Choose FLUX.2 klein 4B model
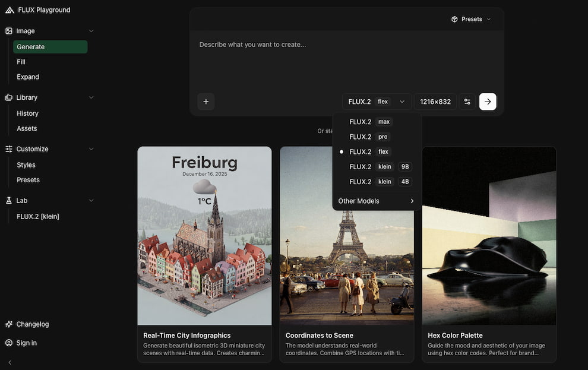 pos(376,182)
